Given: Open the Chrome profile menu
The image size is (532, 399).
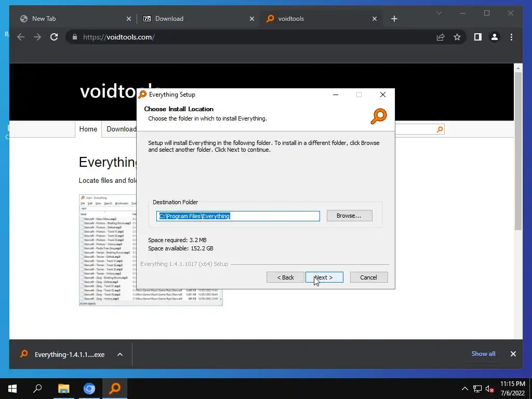Looking at the screenshot, I should tap(495, 37).
